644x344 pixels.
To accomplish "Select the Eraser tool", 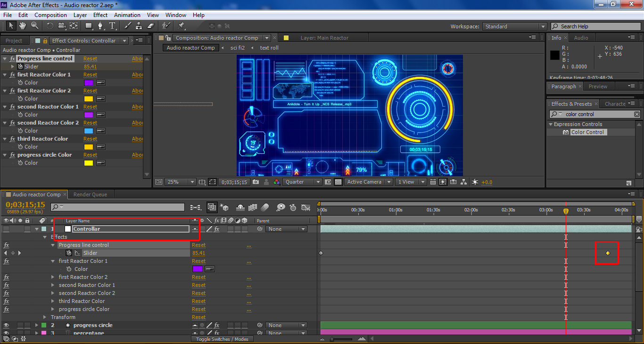I will click(151, 26).
